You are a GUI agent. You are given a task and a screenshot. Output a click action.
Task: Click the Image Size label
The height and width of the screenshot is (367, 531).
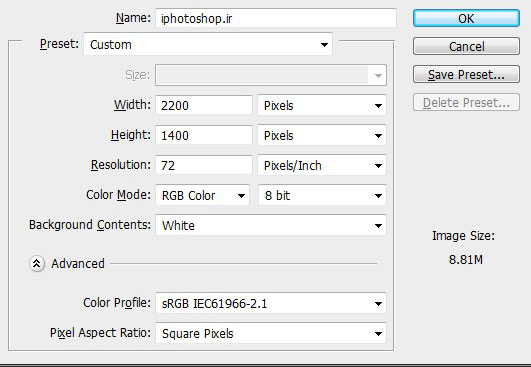point(463,236)
